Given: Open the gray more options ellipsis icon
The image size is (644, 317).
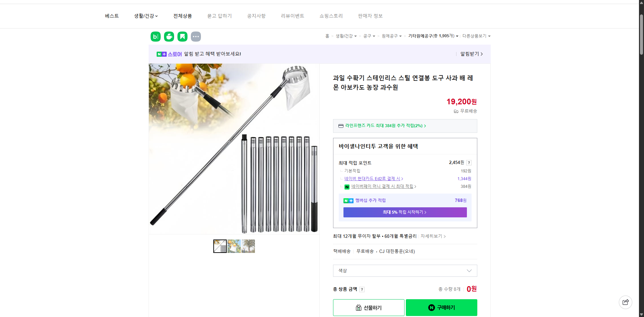Looking at the screenshot, I should pos(196,36).
